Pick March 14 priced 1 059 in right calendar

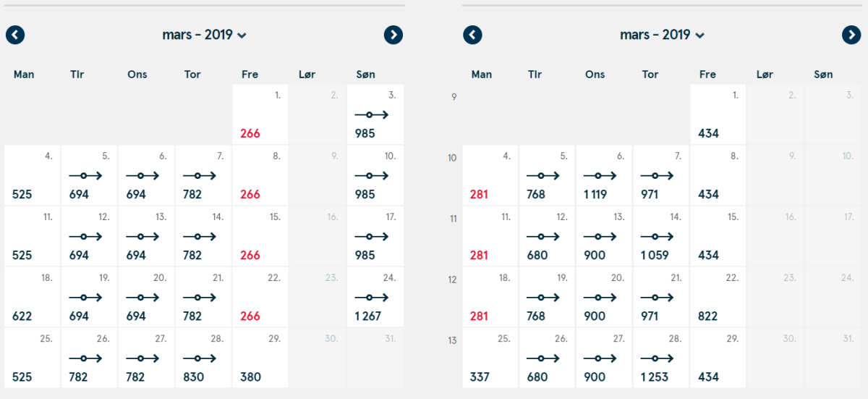[660, 237]
